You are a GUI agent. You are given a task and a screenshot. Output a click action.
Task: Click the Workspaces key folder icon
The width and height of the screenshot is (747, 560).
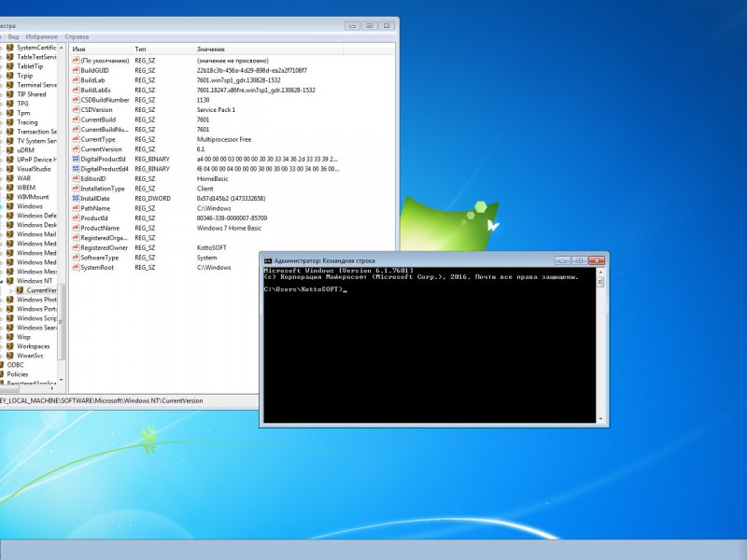(10, 346)
